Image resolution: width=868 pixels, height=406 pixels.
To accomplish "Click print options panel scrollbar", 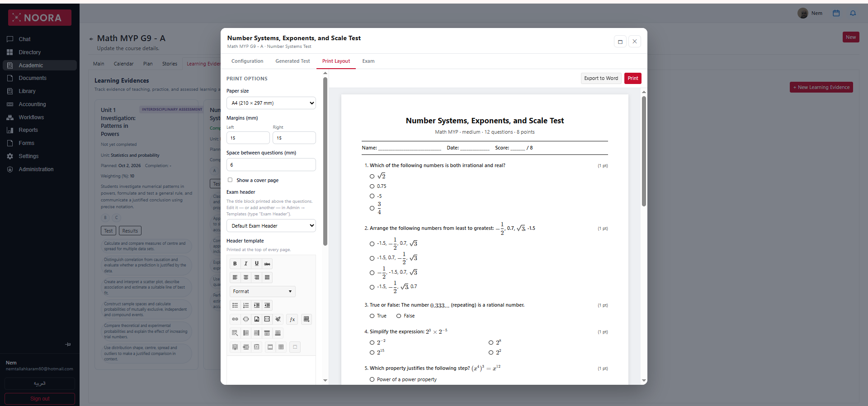I will coord(325,162).
